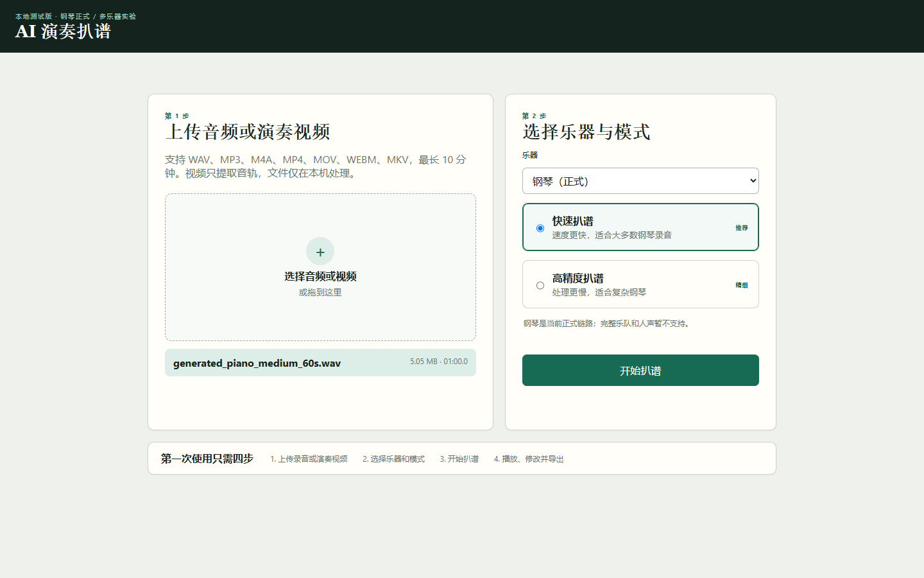Click the 开始扒谱 button
The image size is (924, 578).
point(640,371)
